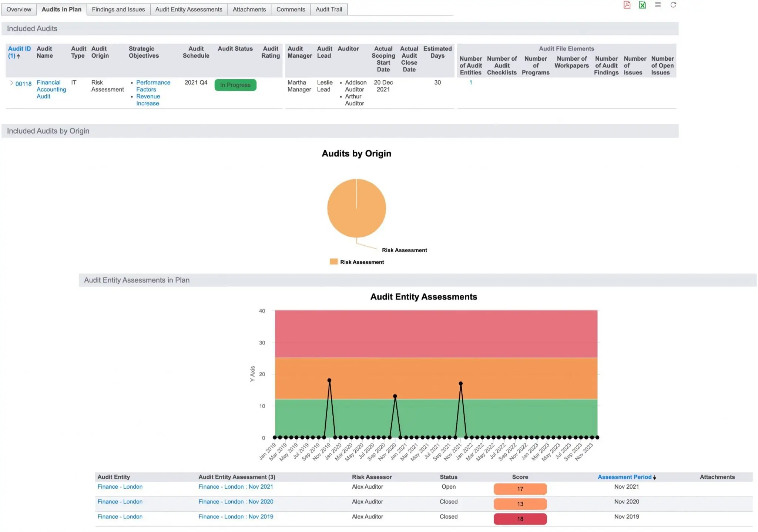Select the Audits in Plan tab
This screenshot has width=758, height=532.
click(x=61, y=10)
